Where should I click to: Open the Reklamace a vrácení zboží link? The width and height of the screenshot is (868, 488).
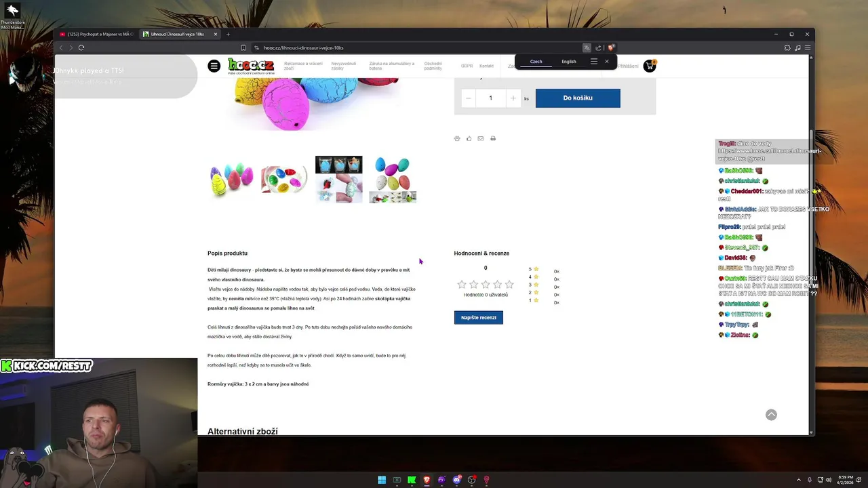click(x=303, y=66)
